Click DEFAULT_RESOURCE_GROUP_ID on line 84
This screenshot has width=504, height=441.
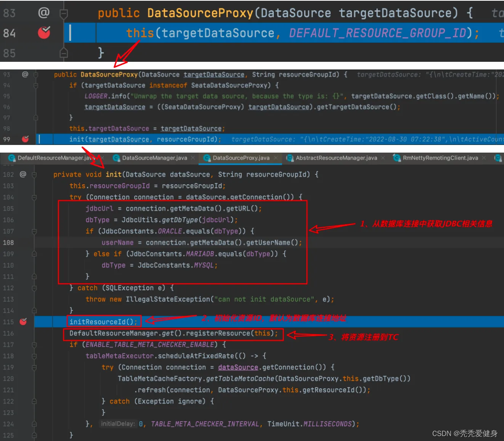[377, 33]
